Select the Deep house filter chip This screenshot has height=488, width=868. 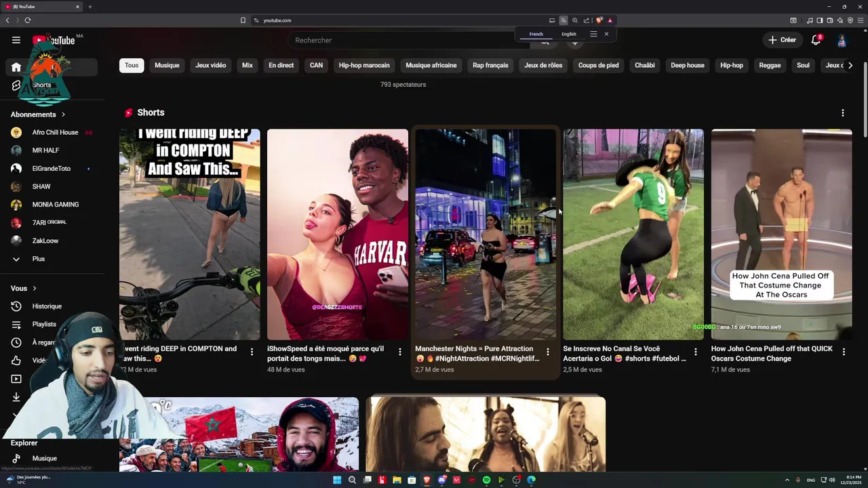(688, 65)
